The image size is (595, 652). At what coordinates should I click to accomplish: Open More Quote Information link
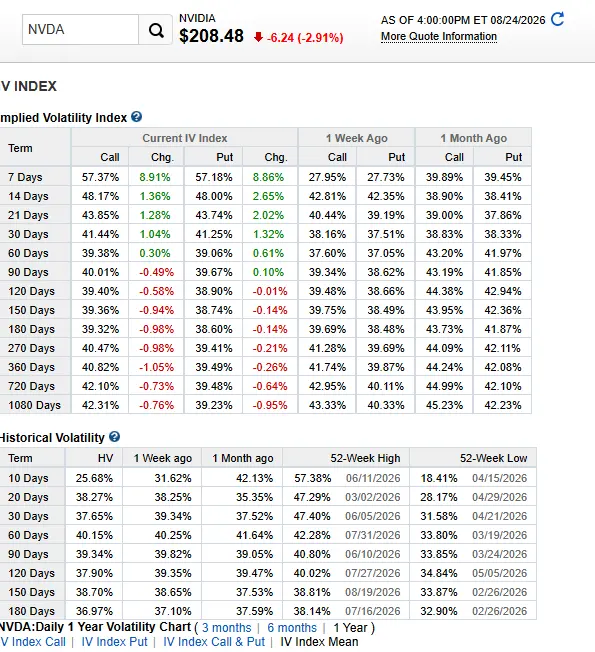(439, 37)
